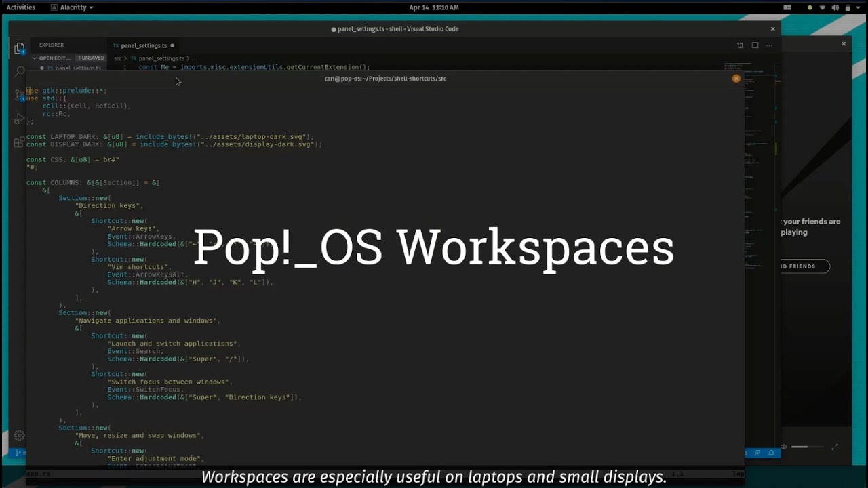Click the 'src' breadcrumb segment
Viewport: 868px width, 488px height.
coord(118,58)
